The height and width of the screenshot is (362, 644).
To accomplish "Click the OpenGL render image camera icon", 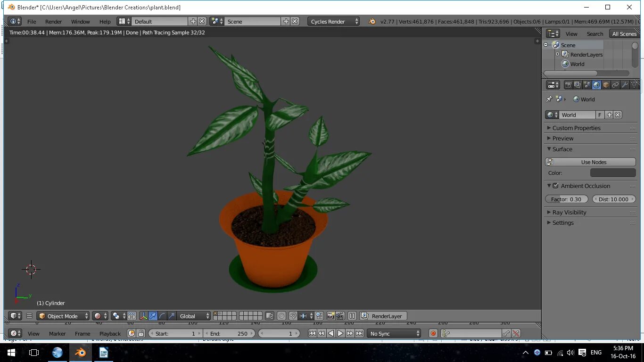I will (x=330, y=316).
